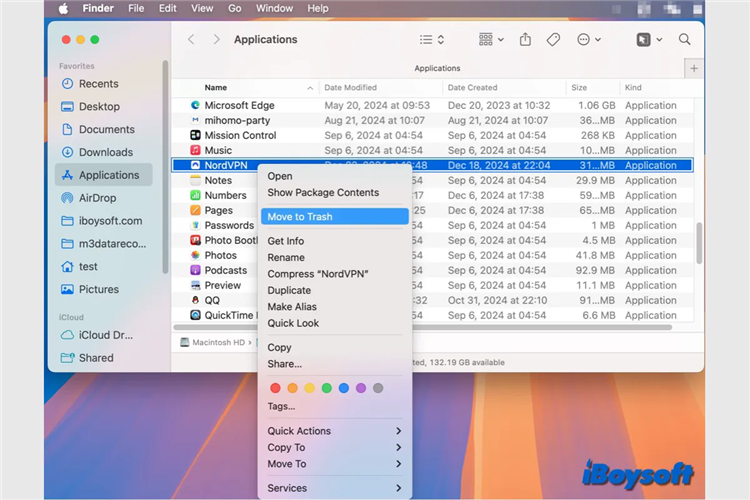The width and height of the screenshot is (750, 500).
Task: Open the Apple menu
Action: [x=63, y=9]
